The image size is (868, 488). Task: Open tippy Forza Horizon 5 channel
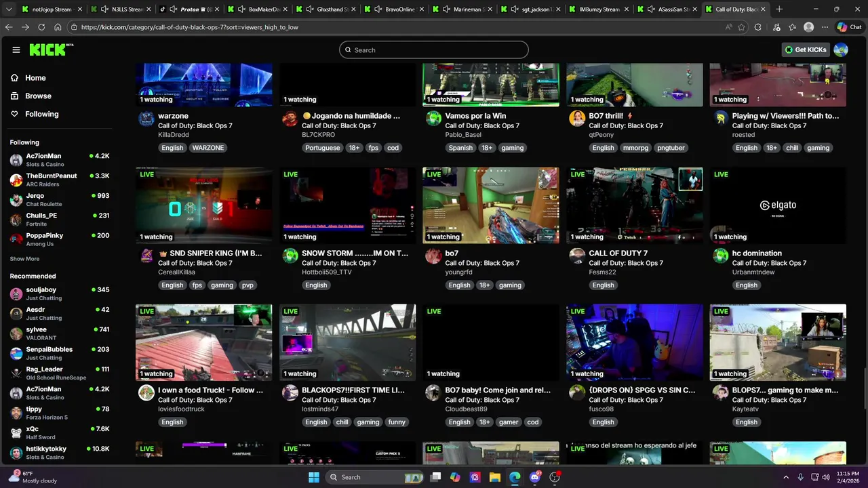click(59, 413)
